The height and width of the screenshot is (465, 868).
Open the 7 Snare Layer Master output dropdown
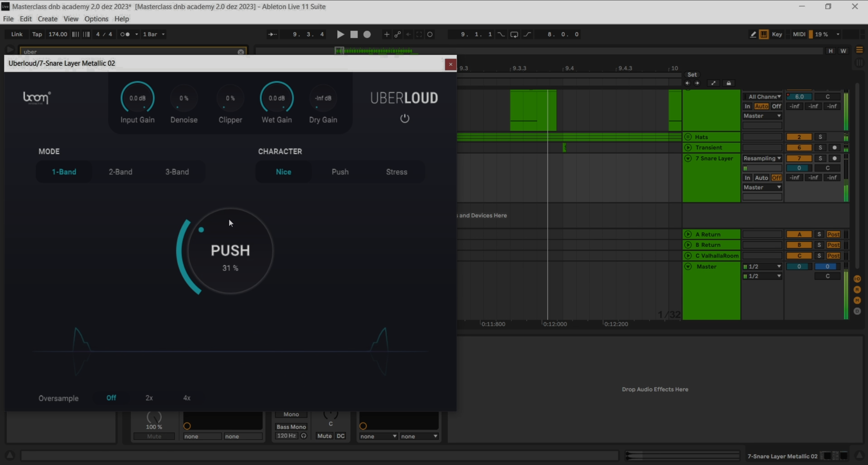click(762, 187)
